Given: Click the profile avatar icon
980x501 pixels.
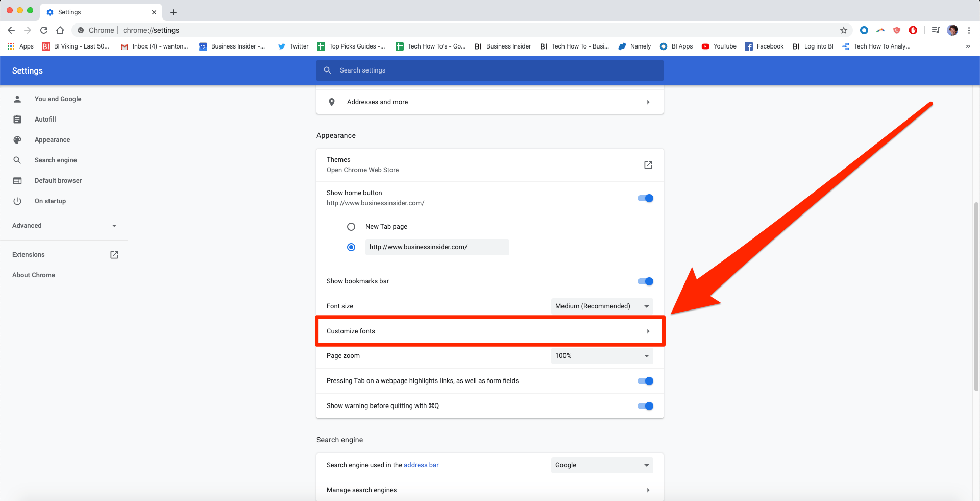Looking at the screenshot, I should coord(952,30).
